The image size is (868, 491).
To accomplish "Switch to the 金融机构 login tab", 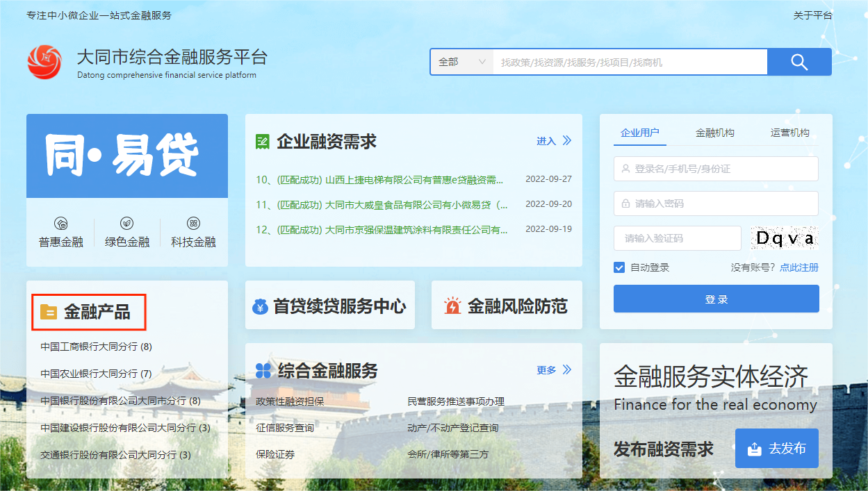I will click(714, 133).
